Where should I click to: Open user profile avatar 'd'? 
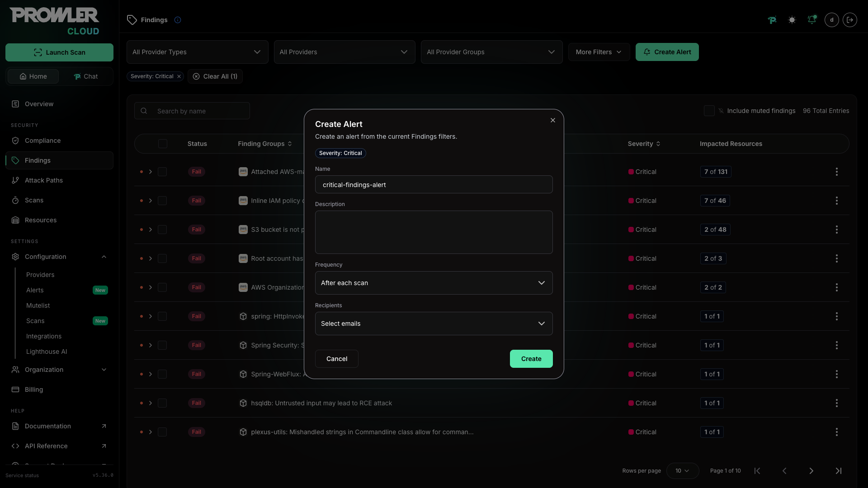(x=832, y=20)
